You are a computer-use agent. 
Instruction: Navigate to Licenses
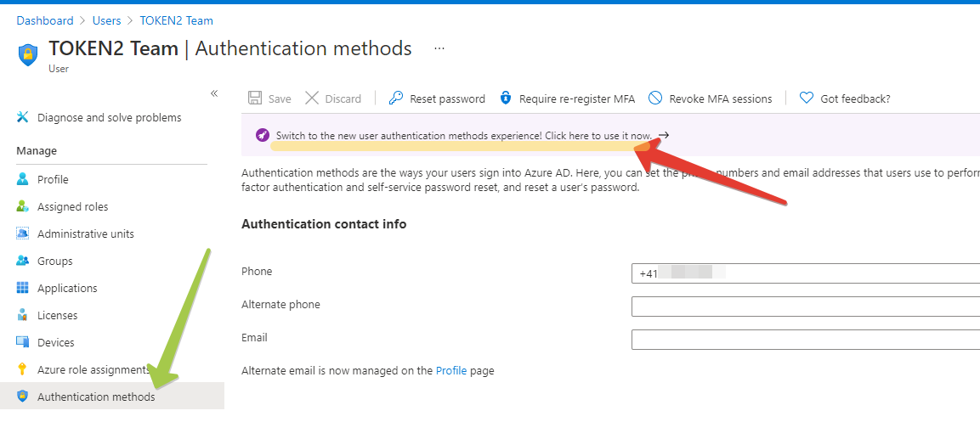pos(57,315)
